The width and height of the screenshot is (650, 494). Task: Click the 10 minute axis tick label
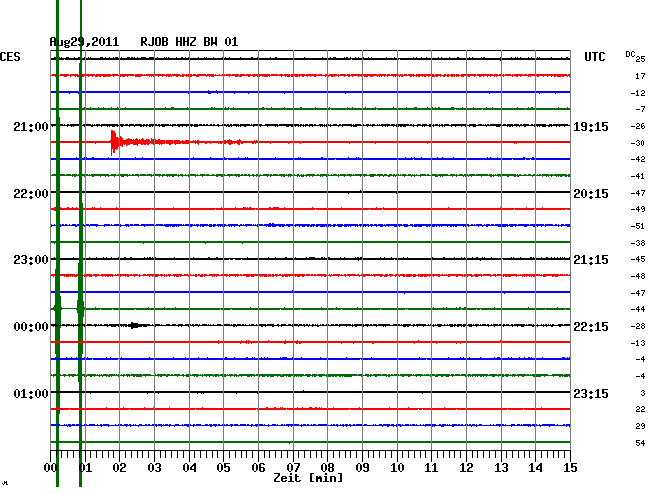point(397,468)
